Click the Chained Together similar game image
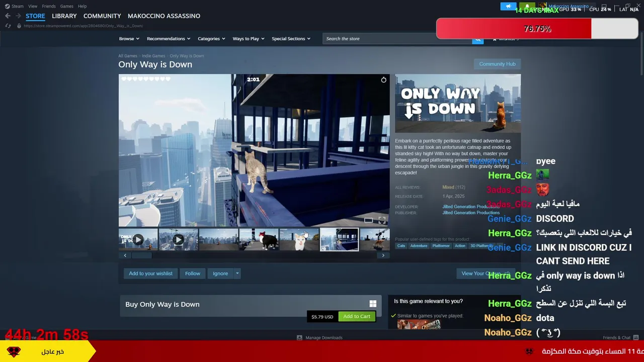The width and height of the screenshot is (644, 362). tap(419, 325)
